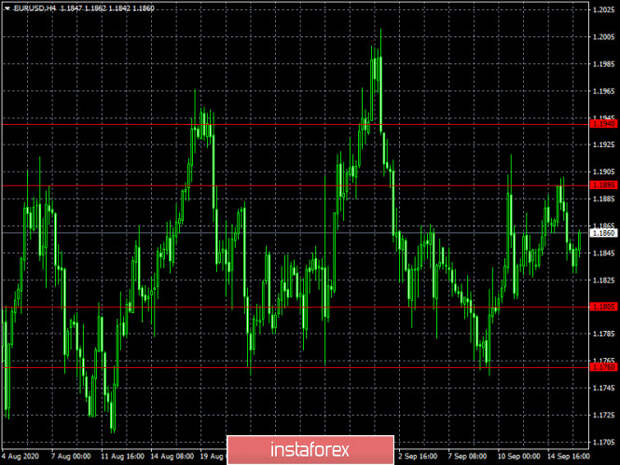Click the 4 Aug 2020 date label
The image size is (620, 465).
(21, 456)
